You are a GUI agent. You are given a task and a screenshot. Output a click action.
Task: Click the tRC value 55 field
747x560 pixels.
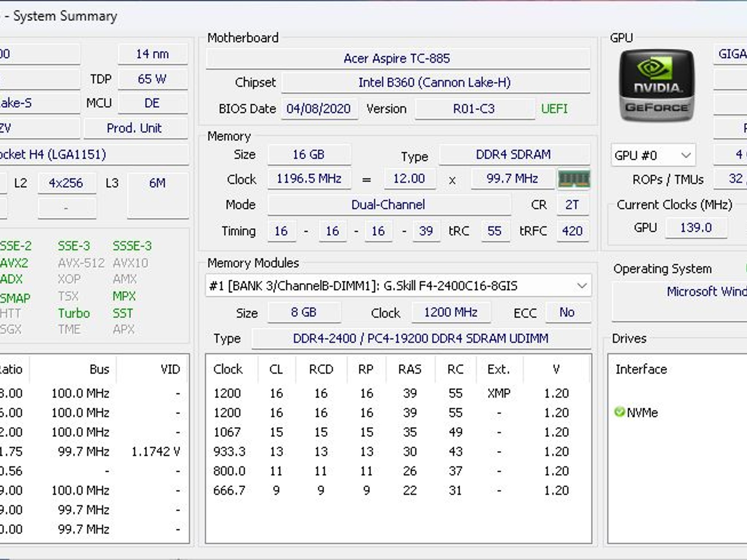pyautogui.click(x=495, y=231)
